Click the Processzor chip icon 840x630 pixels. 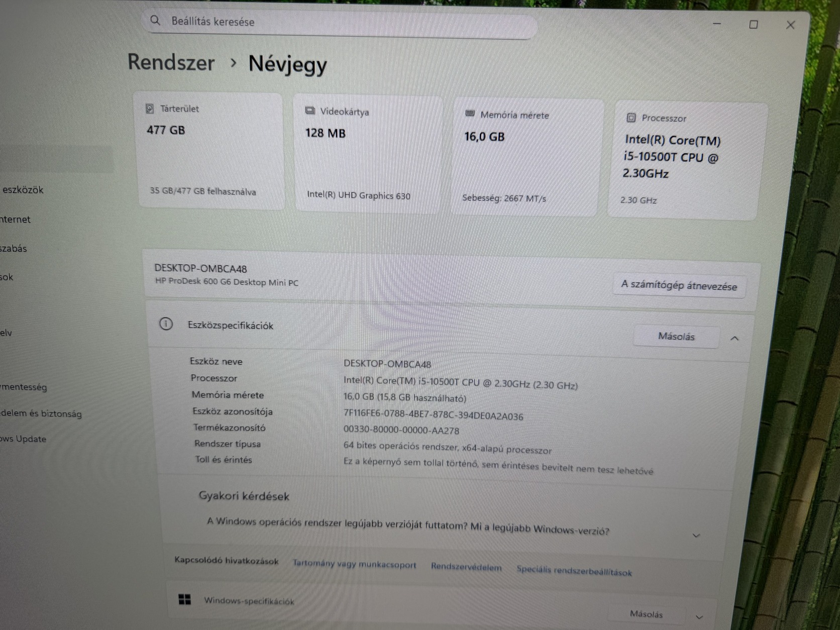click(631, 118)
